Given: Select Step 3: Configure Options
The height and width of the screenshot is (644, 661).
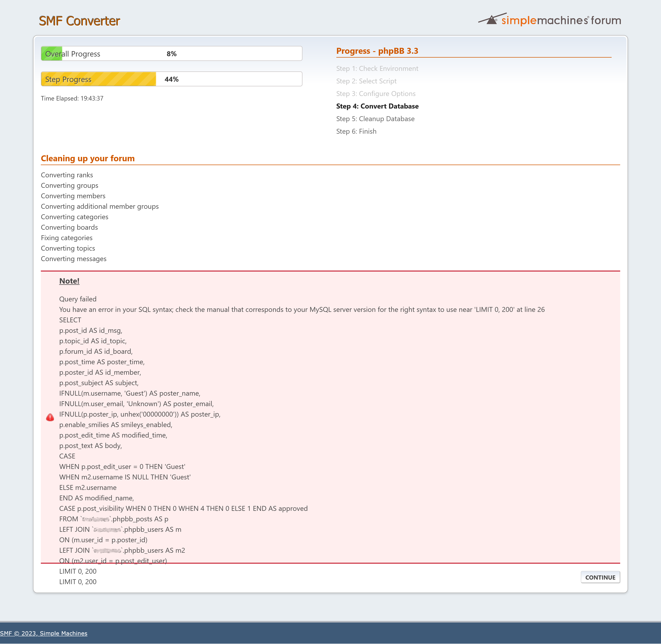Looking at the screenshot, I should point(376,93).
